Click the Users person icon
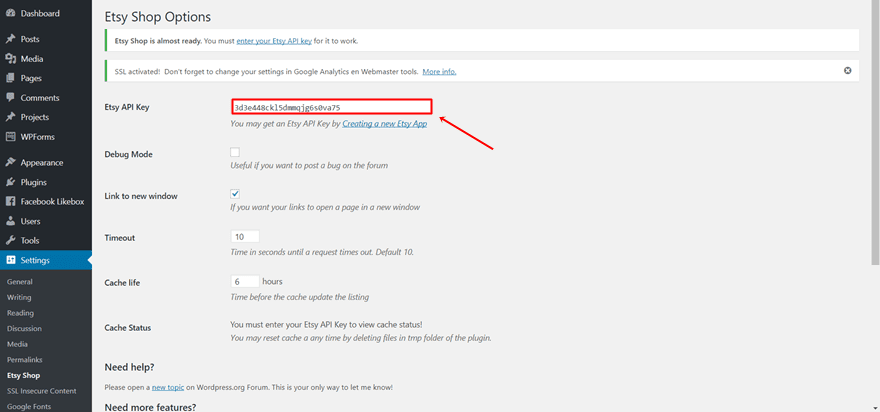The image size is (880, 412). coord(10,221)
